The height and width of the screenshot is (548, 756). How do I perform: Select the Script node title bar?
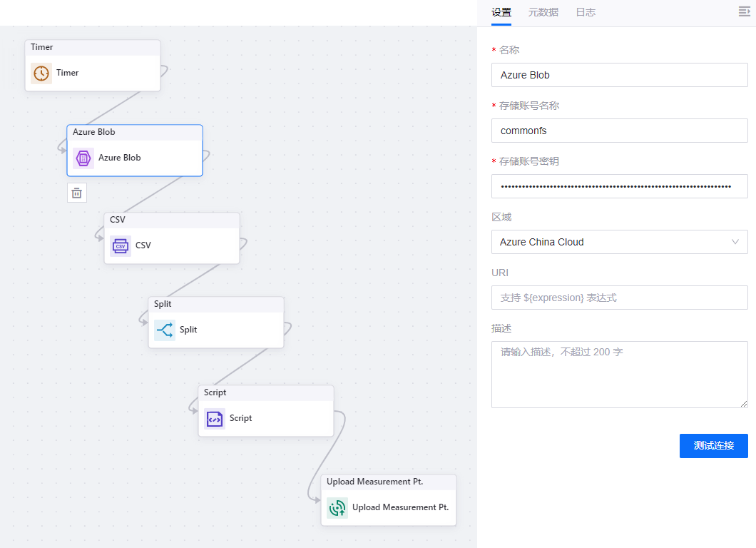265,393
